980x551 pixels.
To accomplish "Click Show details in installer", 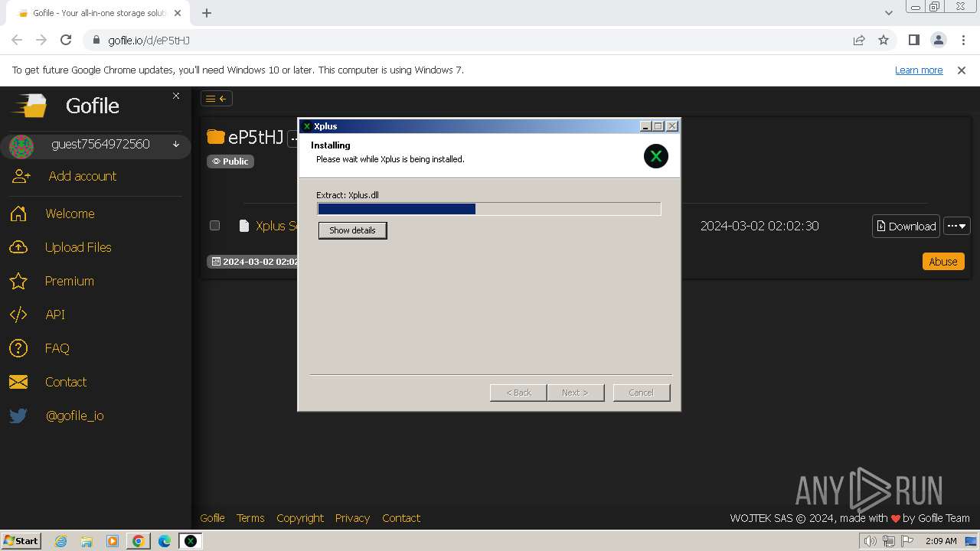I will [352, 230].
